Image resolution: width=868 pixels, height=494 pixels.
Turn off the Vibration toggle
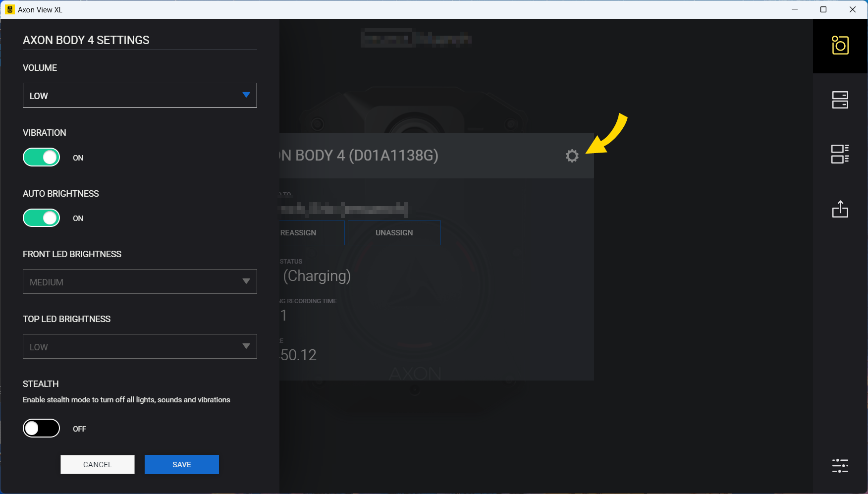pos(41,157)
